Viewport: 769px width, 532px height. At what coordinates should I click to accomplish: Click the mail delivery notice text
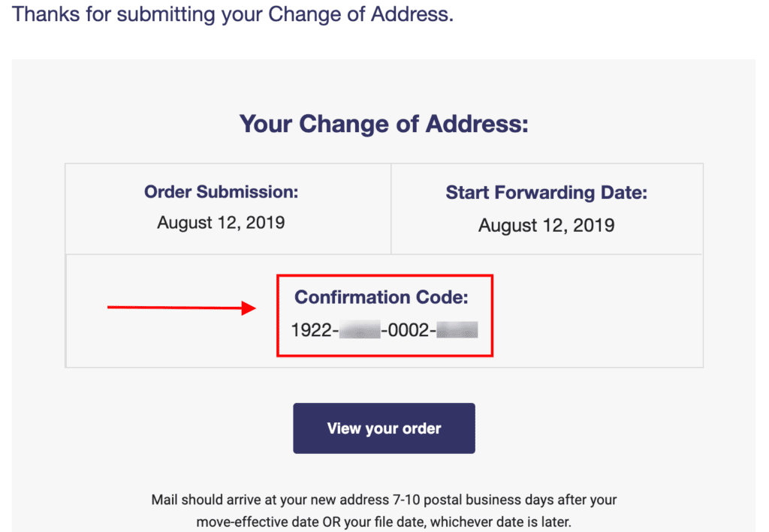tap(384, 499)
